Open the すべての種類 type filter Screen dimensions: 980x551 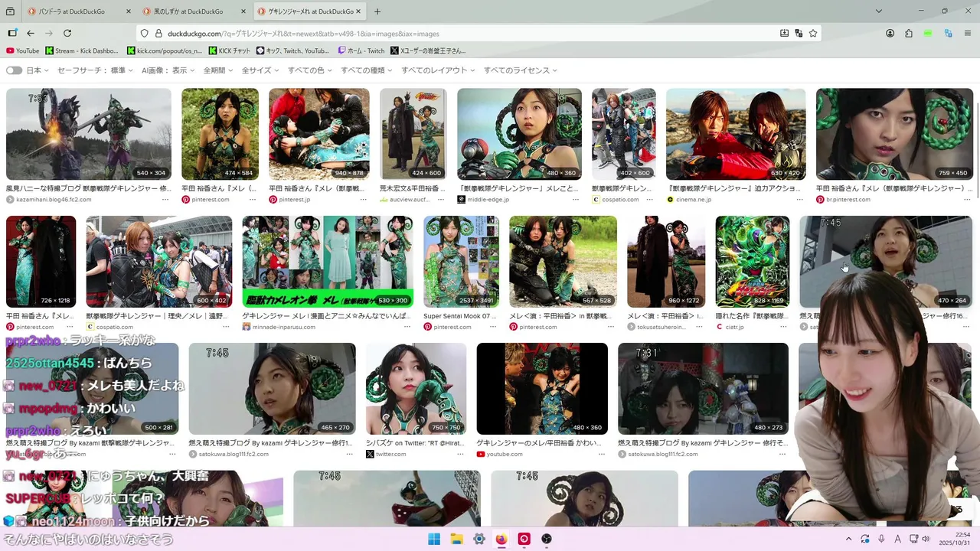click(x=367, y=70)
